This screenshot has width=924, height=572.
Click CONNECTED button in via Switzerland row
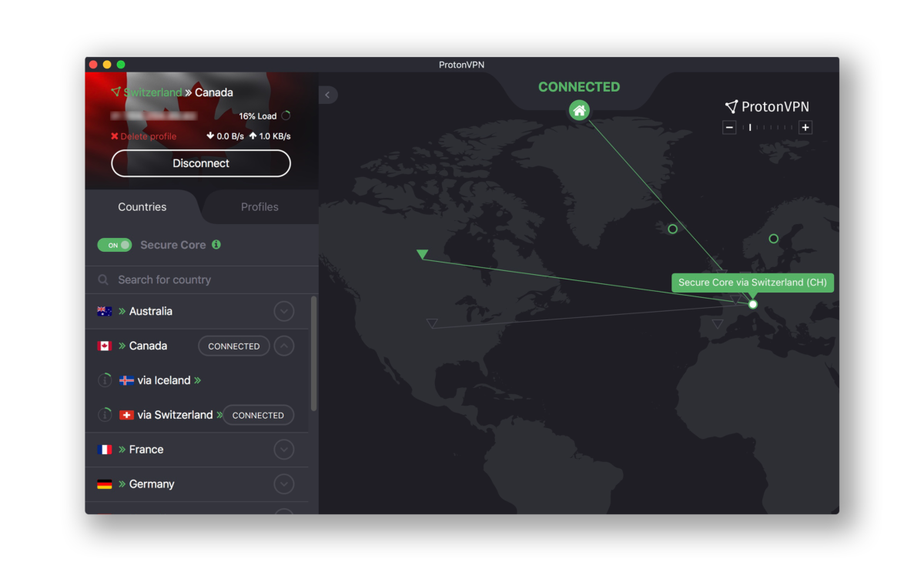[x=258, y=415]
